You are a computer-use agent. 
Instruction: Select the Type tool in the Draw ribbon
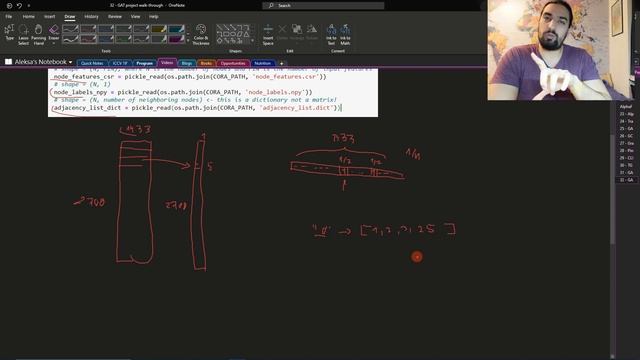click(x=9, y=33)
